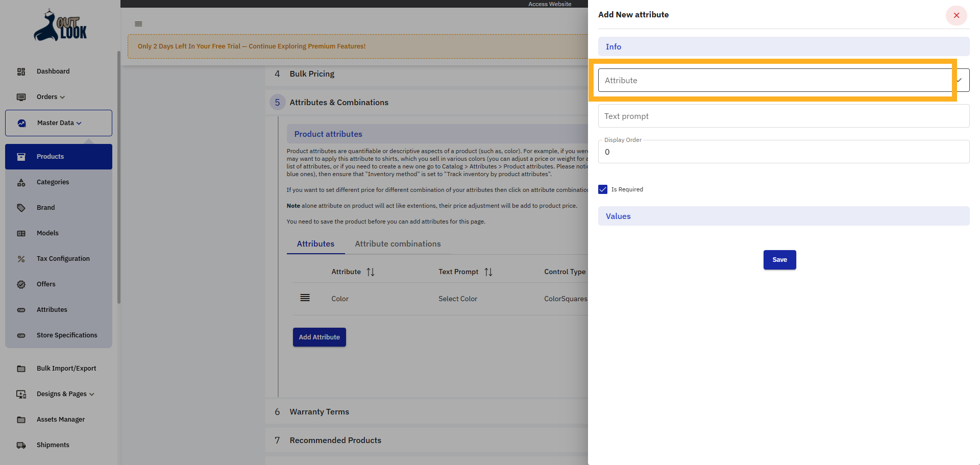Image resolution: width=980 pixels, height=465 pixels.
Task: Open the Dashboard from the sidebar icon
Action: click(x=21, y=71)
